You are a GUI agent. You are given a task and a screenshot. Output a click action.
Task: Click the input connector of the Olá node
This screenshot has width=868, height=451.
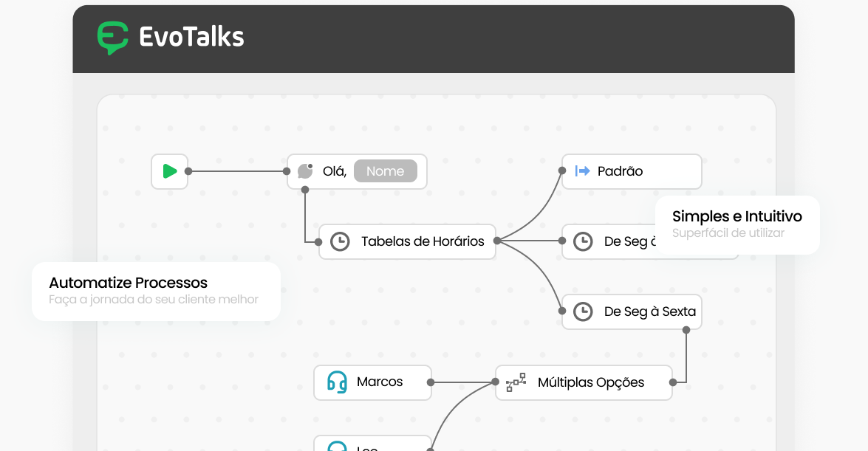[x=287, y=171]
